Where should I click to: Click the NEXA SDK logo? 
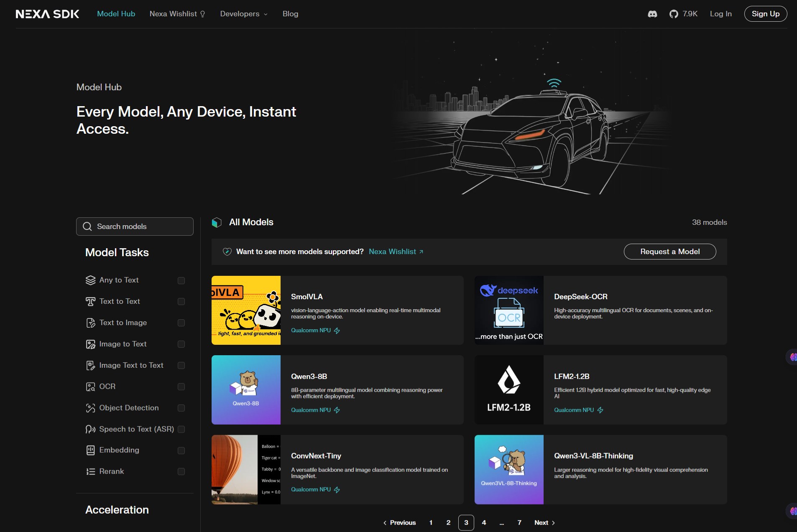pos(47,14)
